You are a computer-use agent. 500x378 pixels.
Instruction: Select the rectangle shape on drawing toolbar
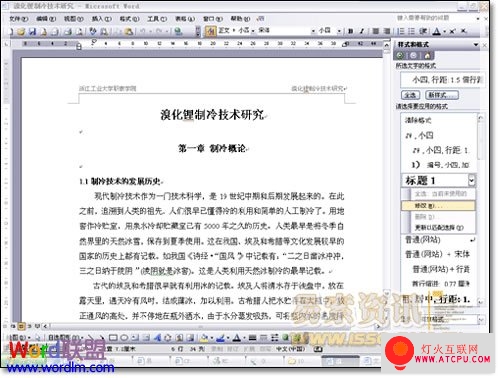pos(113,338)
